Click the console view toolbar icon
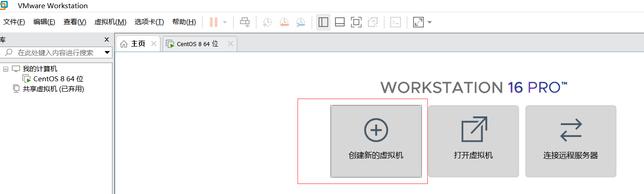Screen dimensions: 644x194 coord(396,22)
